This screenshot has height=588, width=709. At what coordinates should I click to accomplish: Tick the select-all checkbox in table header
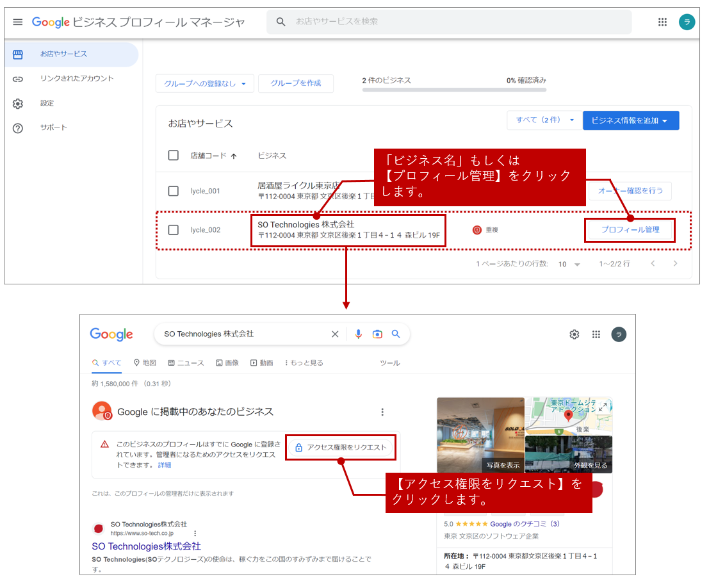click(173, 156)
